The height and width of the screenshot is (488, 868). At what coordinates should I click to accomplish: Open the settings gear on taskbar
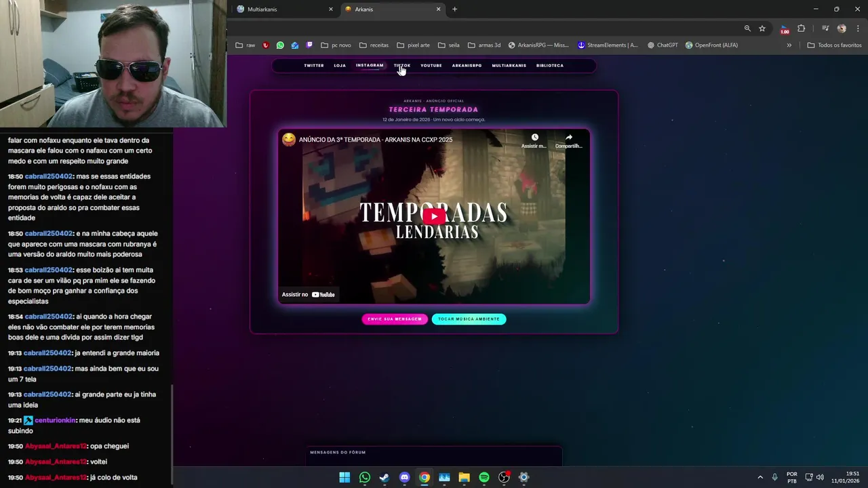[524, 477]
